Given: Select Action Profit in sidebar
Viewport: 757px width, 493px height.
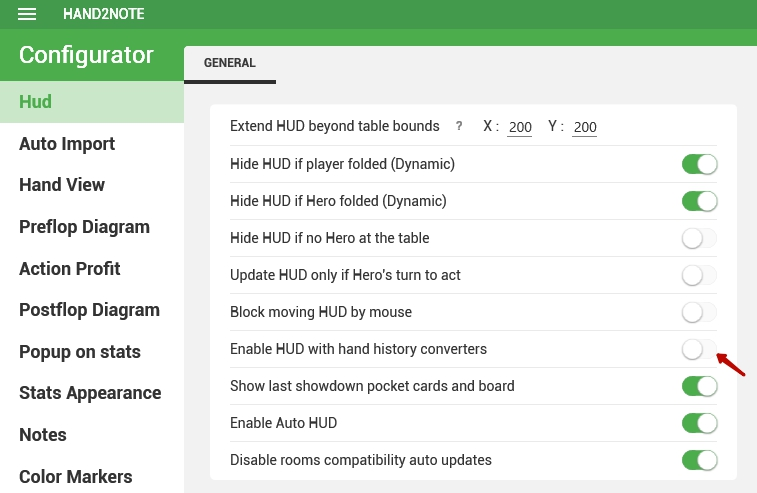Looking at the screenshot, I should point(92,268).
